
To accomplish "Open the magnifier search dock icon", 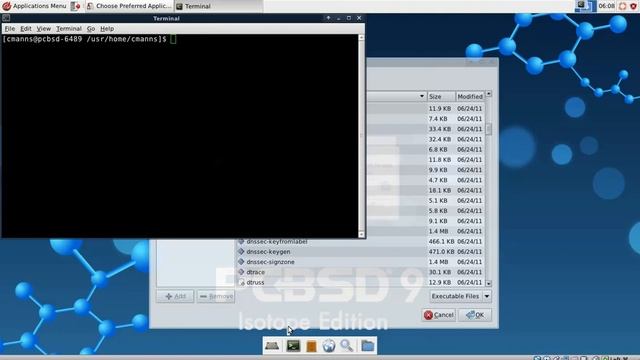I will (347, 346).
